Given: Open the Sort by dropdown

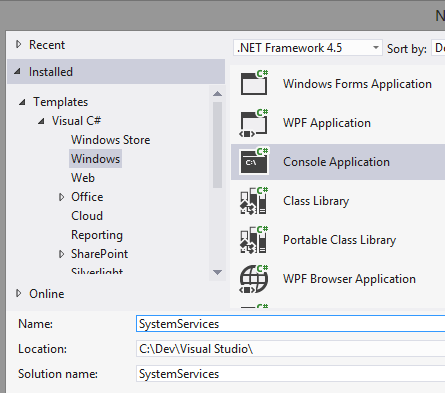Looking at the screenshot, I should 438,48.
